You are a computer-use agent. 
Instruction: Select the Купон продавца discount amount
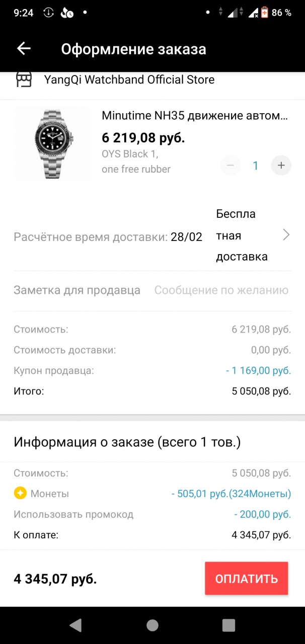coord(258,370)
